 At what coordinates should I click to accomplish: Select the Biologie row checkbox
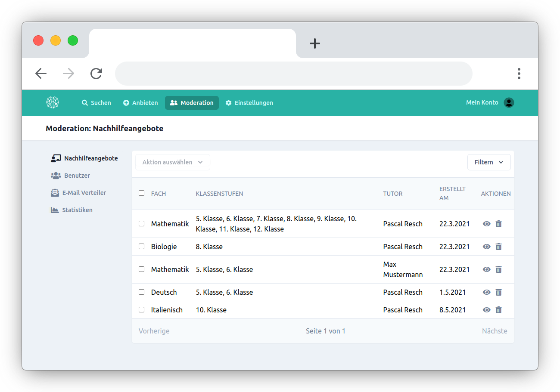[x=141, y=247]
